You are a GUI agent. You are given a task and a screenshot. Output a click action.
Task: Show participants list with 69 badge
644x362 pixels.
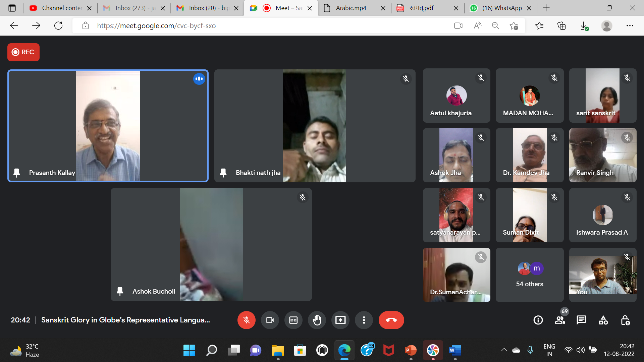pos(560,320)
